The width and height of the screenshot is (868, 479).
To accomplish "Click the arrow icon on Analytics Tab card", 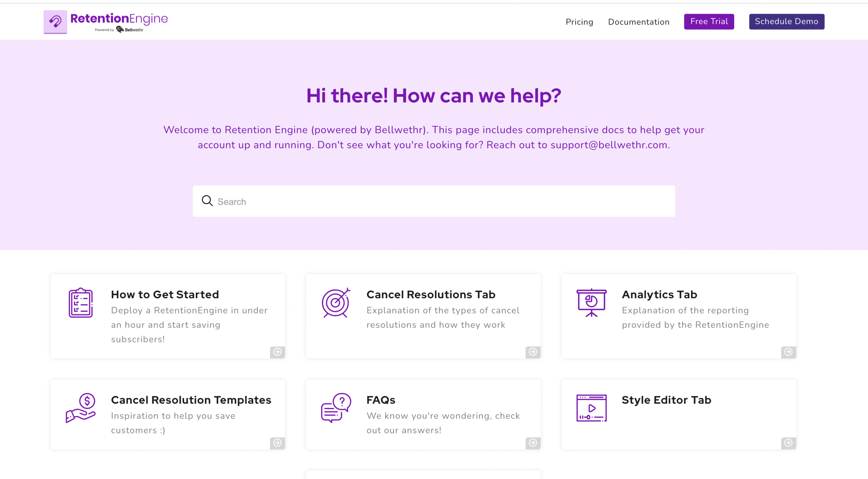I will (788, 352).
